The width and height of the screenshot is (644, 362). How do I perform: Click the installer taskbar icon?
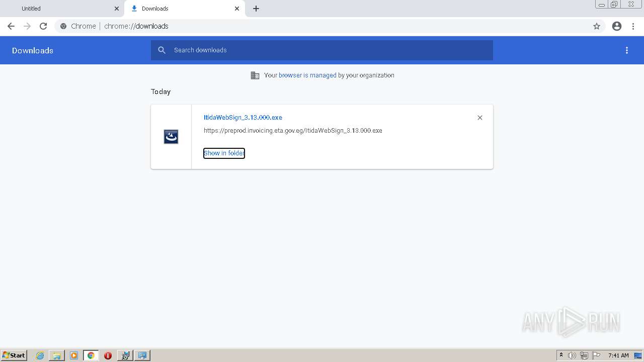point(125,355)
